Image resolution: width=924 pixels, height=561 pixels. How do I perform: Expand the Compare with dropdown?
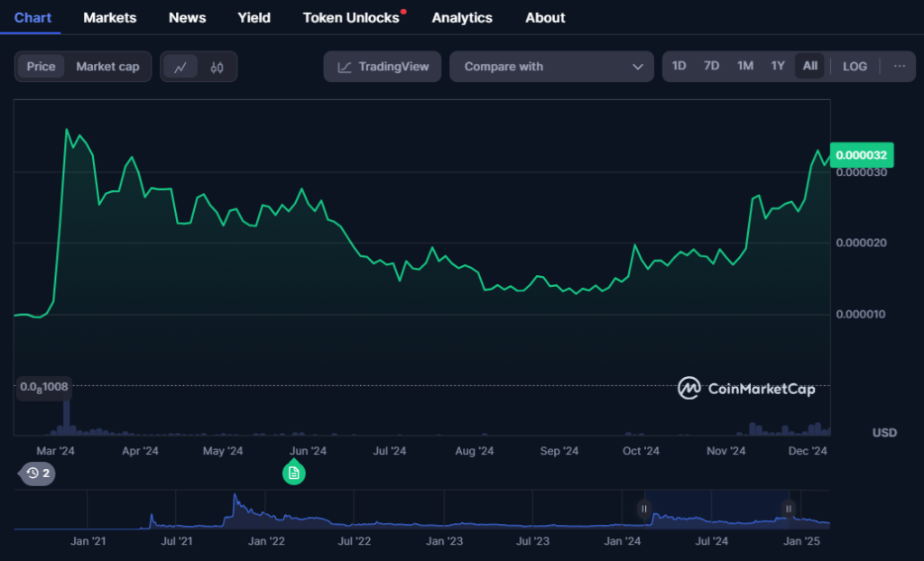[x=551, y=67]
